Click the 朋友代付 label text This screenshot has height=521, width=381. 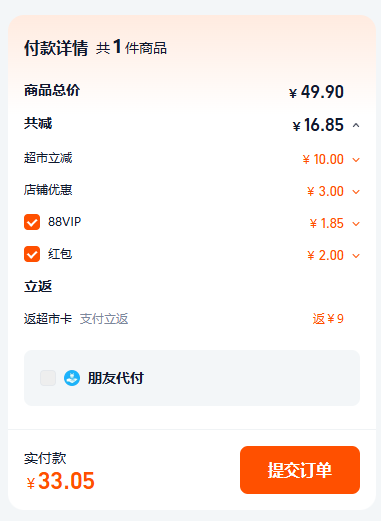116,378
